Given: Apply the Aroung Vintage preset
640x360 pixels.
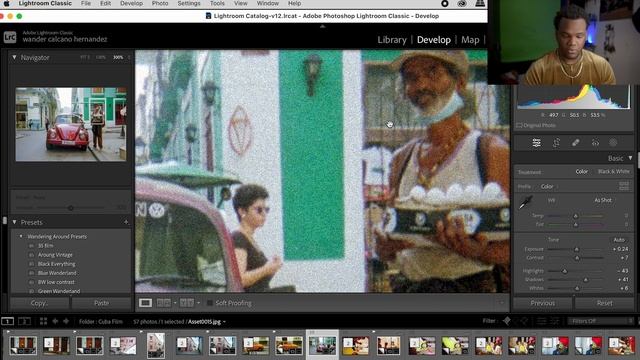Looking at the screenshot, I should click(x=55, y=255).
